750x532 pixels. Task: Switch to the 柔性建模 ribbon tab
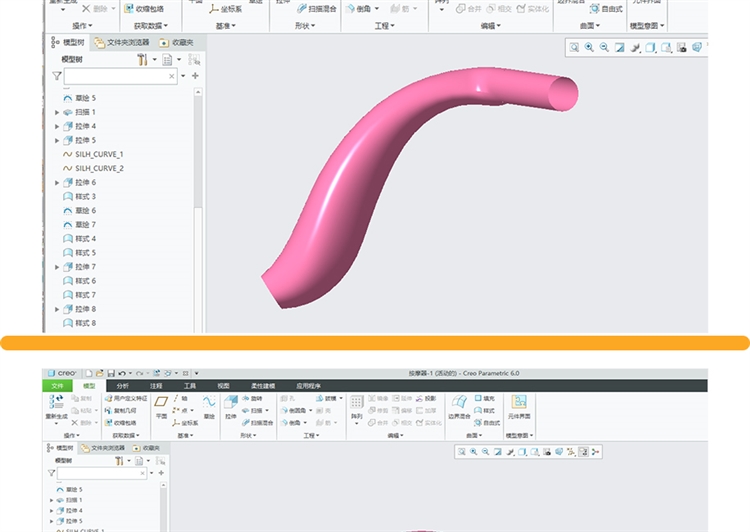pyautogui.click(x=263, y=386)
